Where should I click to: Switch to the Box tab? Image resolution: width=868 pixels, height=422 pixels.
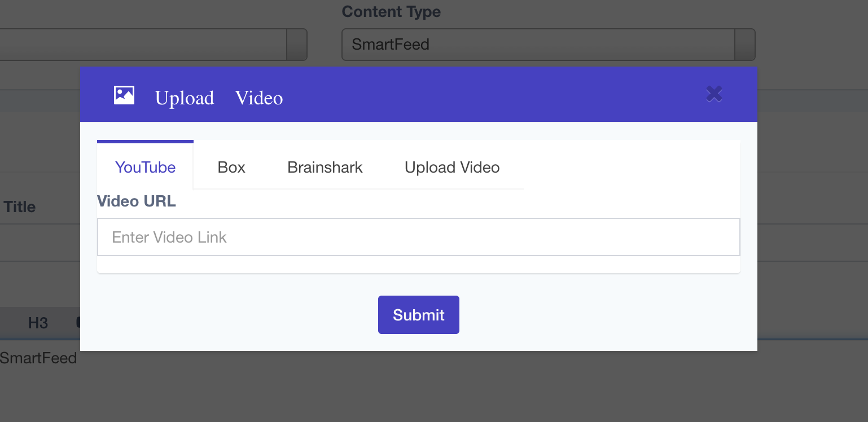tap(231, 168)
